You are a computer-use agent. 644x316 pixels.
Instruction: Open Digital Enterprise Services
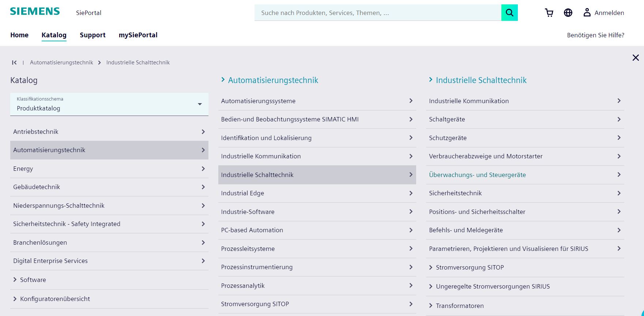(109, 261)
